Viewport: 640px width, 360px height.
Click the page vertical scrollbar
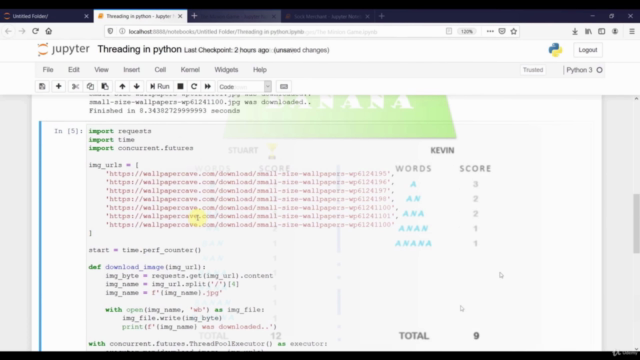[x=636, y=224]
